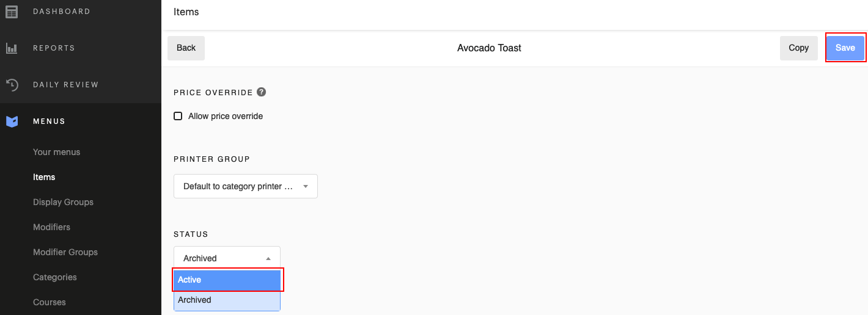The image size is (868, 315).
Task: Enable the Allow price override checkbox
Action: (178, 116)
